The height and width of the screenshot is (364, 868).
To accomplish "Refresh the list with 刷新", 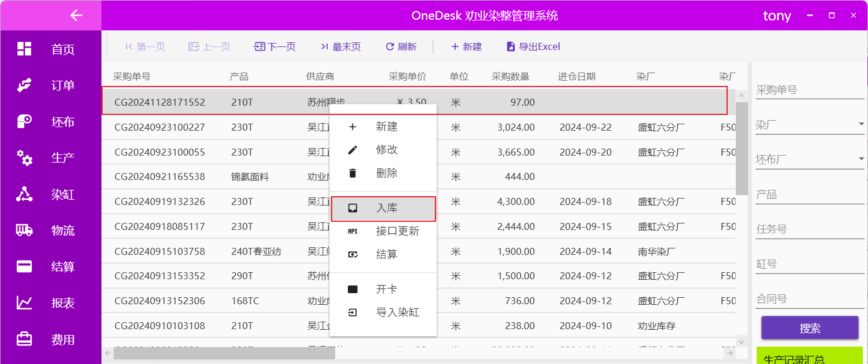I will point(401,46).
